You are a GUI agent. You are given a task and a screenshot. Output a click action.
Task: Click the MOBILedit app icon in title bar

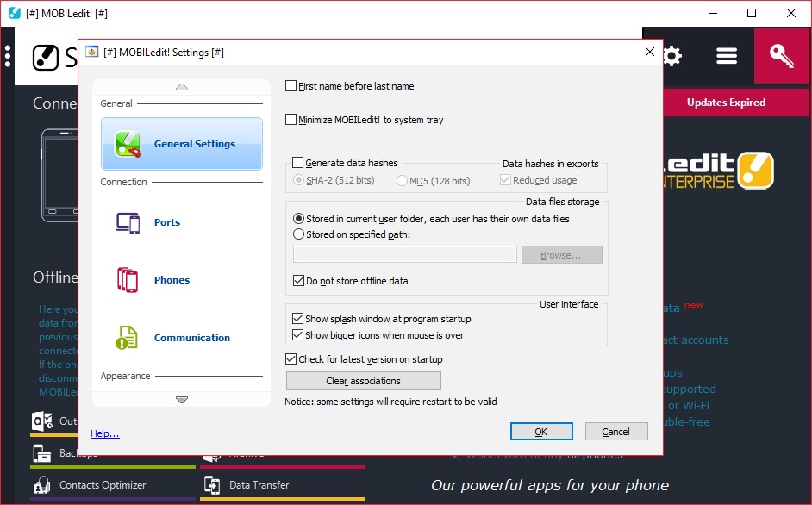click(x=15, y=14)
